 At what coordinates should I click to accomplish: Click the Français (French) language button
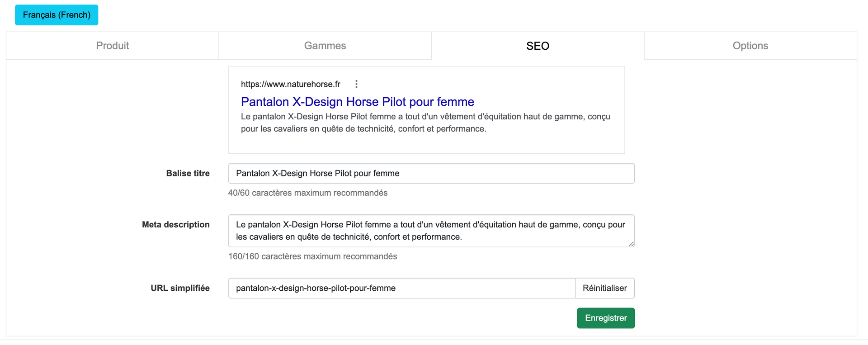57,15
